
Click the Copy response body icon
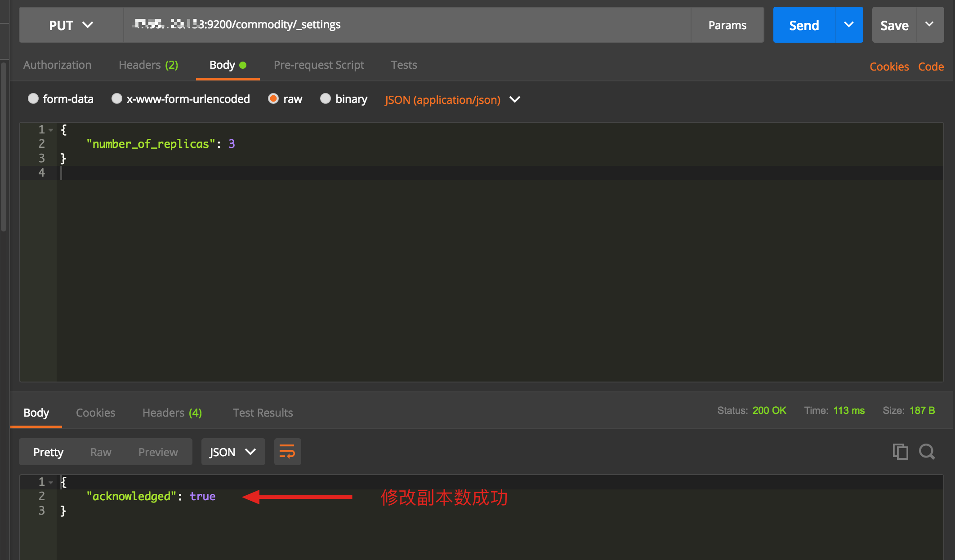[900, 451]
